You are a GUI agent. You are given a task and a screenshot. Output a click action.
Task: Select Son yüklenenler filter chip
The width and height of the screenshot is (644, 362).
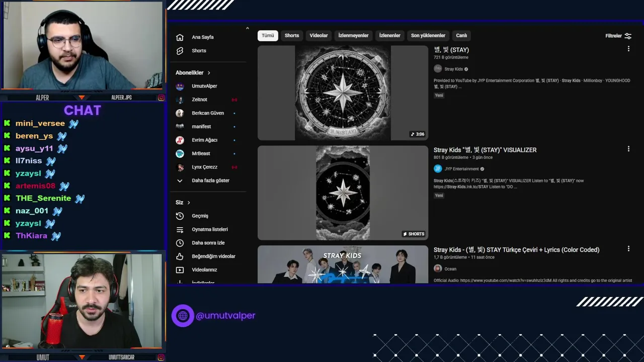point(428,36)
